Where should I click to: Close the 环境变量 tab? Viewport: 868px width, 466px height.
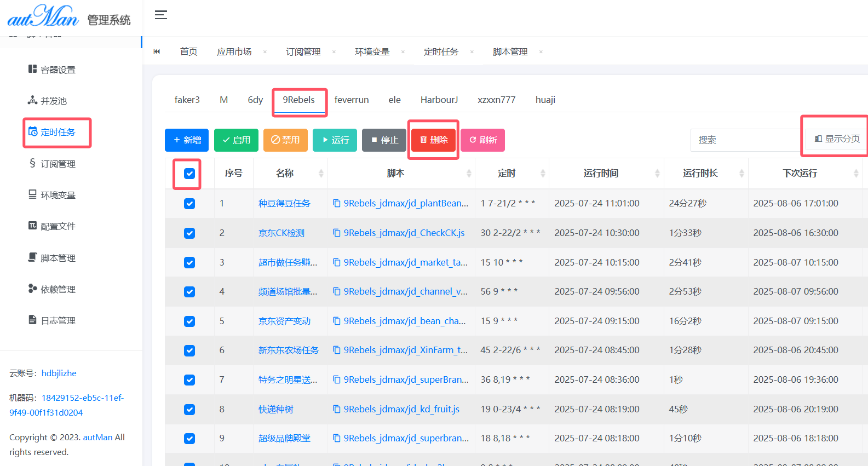[x=403, y=52]
